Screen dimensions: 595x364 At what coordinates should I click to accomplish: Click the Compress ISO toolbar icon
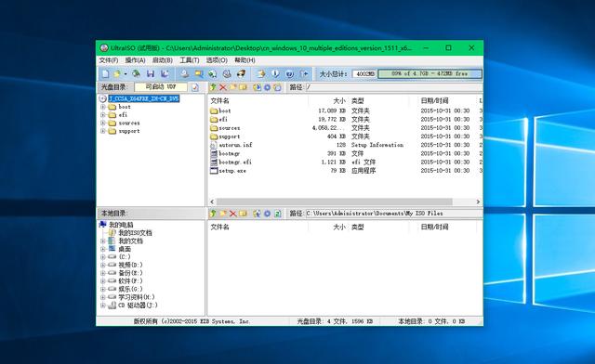pyautogui.click(x=198, y=73)
